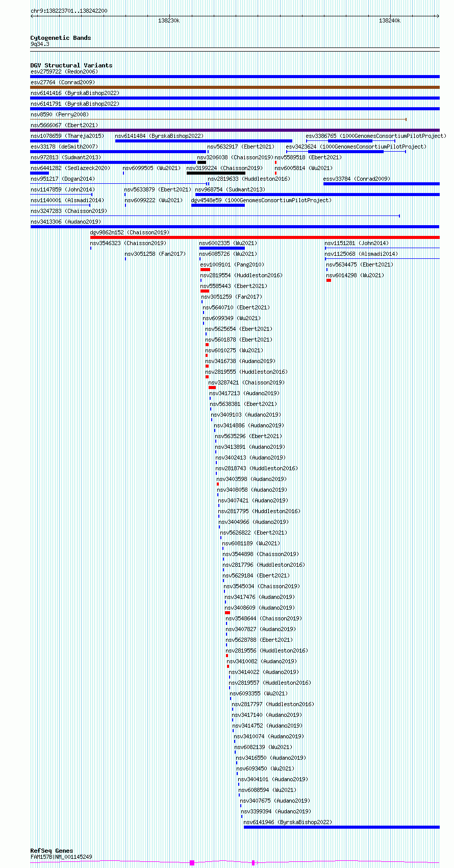Click nsv3399394 (Audano2019) label
Screen dimensions: 454x868
tap(276, 811)
